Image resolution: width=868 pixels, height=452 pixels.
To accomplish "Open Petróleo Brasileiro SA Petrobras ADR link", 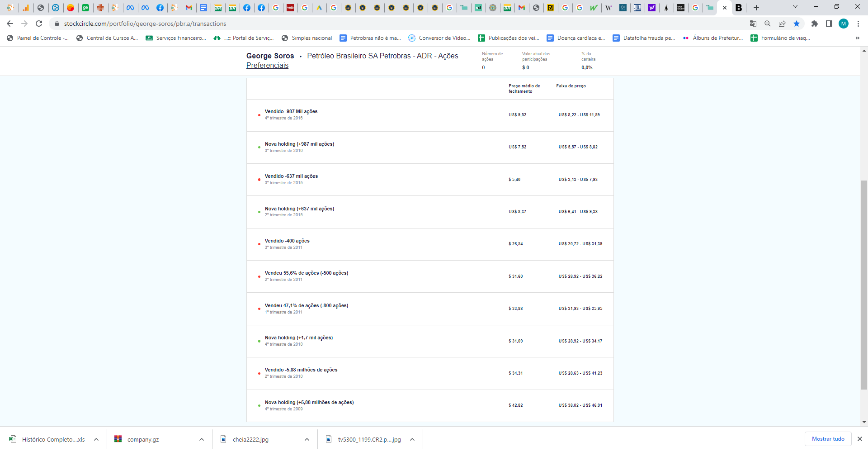I will click(352, 60).
